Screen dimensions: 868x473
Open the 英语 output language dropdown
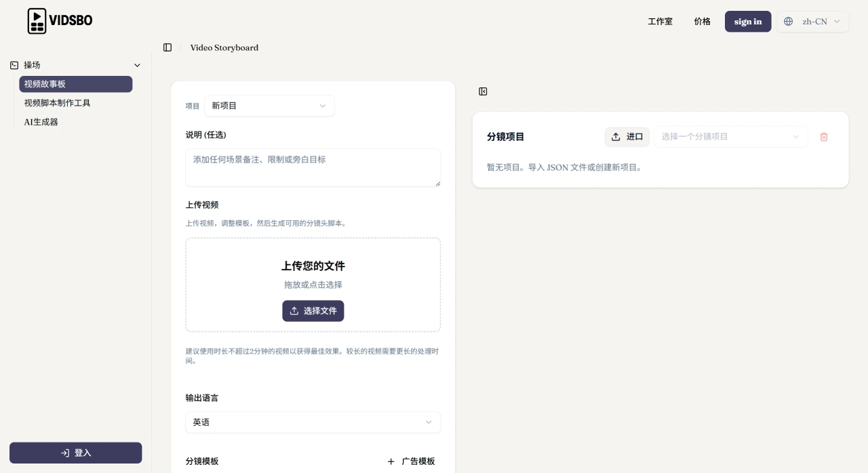click(x=313, y=422)
